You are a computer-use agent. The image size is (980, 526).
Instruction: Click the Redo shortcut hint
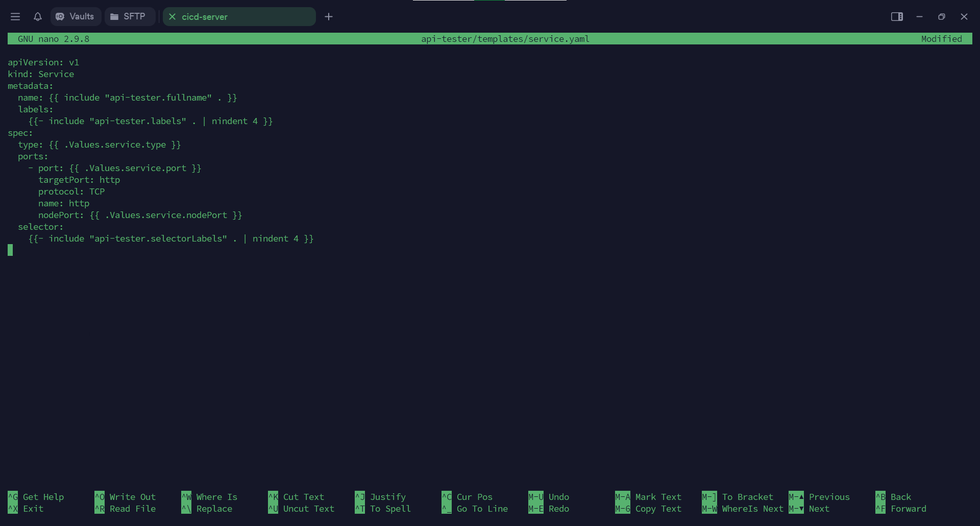[x=549, y=509]
